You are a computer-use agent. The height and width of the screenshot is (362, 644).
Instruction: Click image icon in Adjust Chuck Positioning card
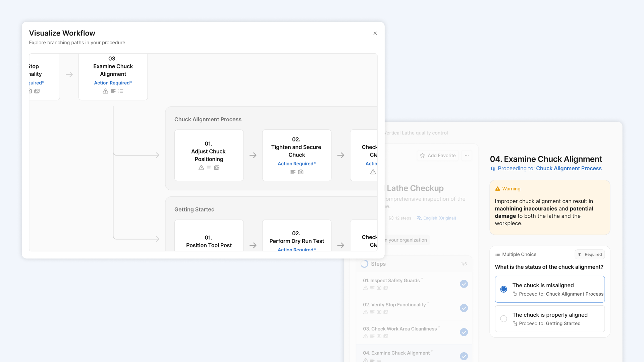coord(217,168)
